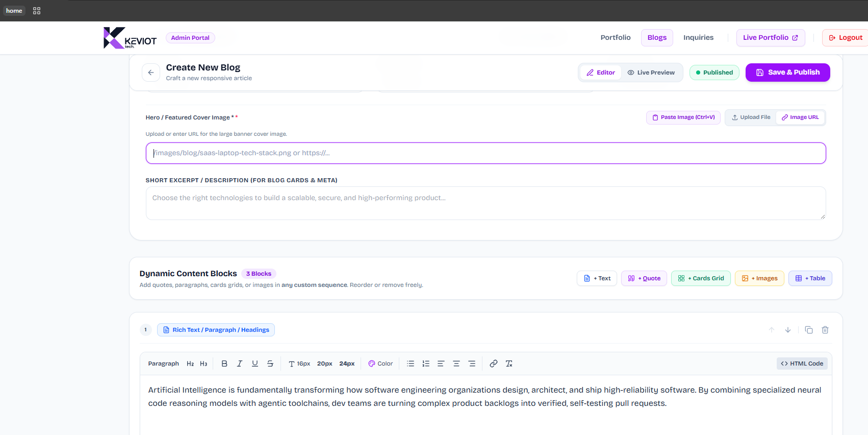This screenshot has width=868, height=435.
Task: Click the Admin Portal badge
Action: [x=190, y=38]
